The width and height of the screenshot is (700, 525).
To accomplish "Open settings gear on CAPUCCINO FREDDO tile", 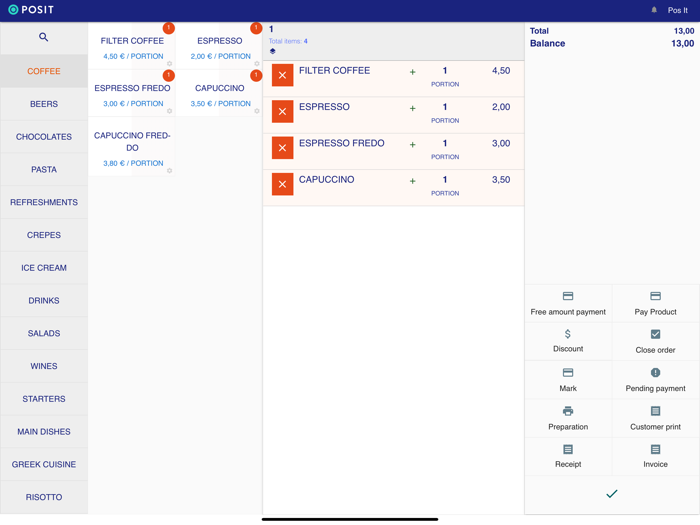I will [169, 171].
